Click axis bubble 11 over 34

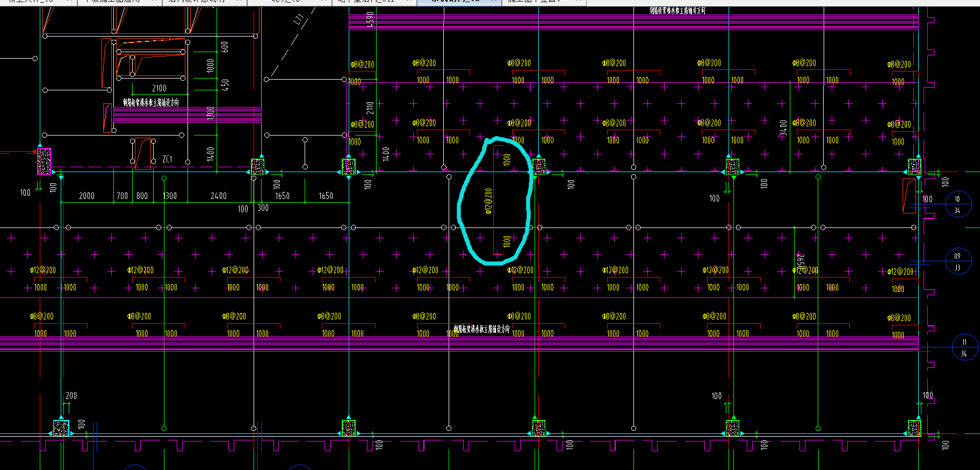964,347
